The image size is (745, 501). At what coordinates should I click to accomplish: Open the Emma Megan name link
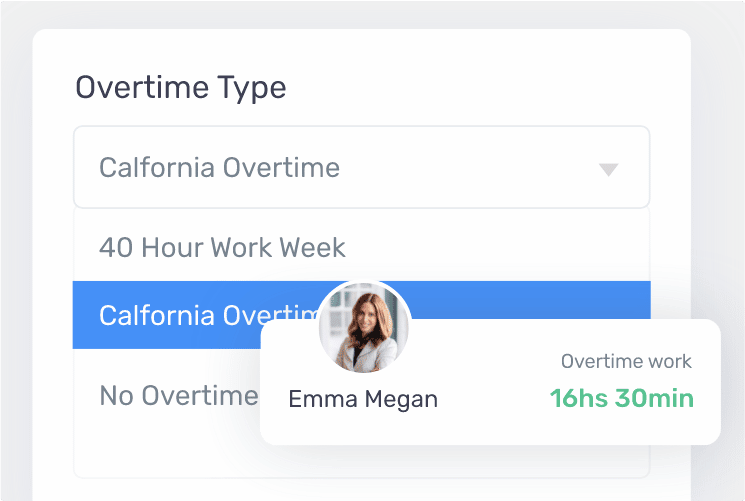coord(363,399)
